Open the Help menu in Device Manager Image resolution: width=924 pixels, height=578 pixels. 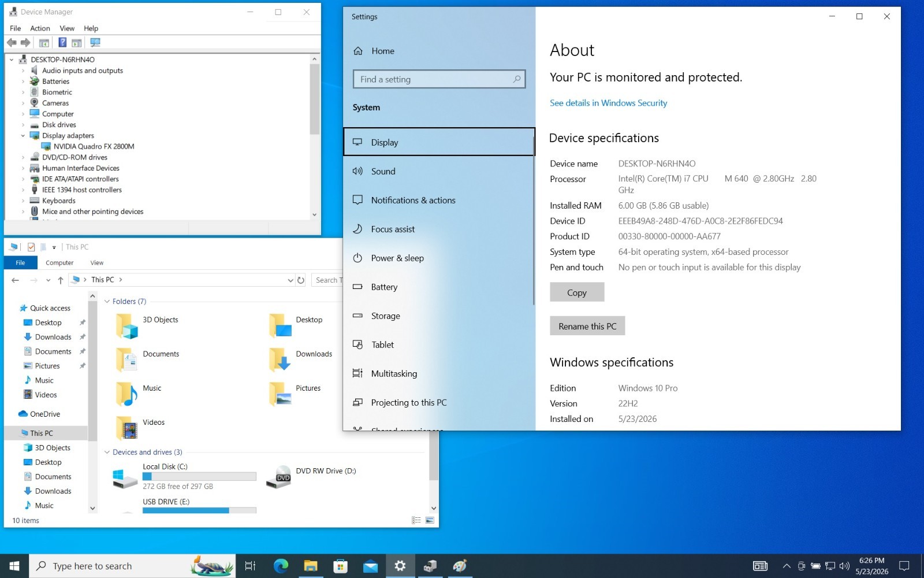pos(91,28)
